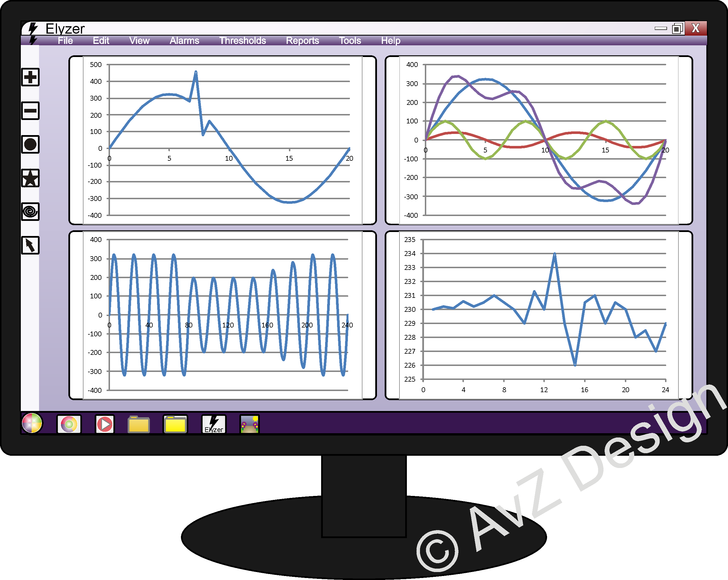Click the plus tool in the sidebar

click(30, 77)
